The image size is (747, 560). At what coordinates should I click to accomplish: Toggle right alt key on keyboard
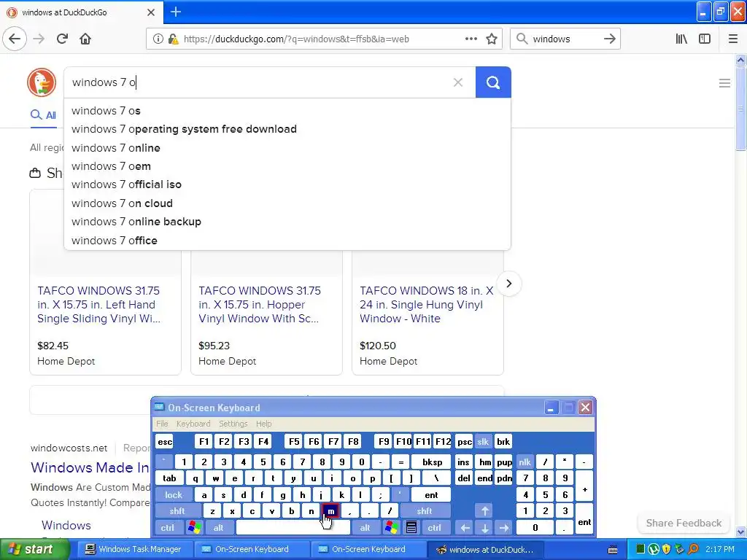click(x=365, y=528)
